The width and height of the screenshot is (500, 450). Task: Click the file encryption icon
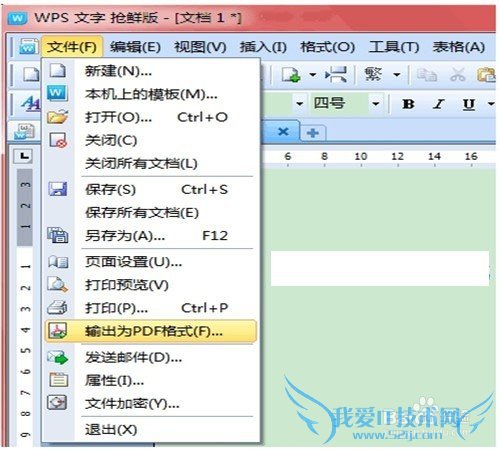click(58, 403)
